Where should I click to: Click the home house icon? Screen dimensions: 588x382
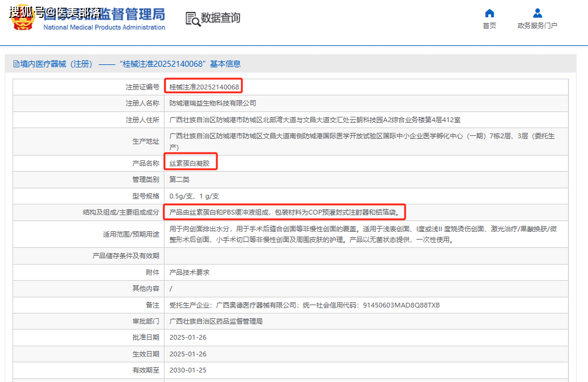489,13
